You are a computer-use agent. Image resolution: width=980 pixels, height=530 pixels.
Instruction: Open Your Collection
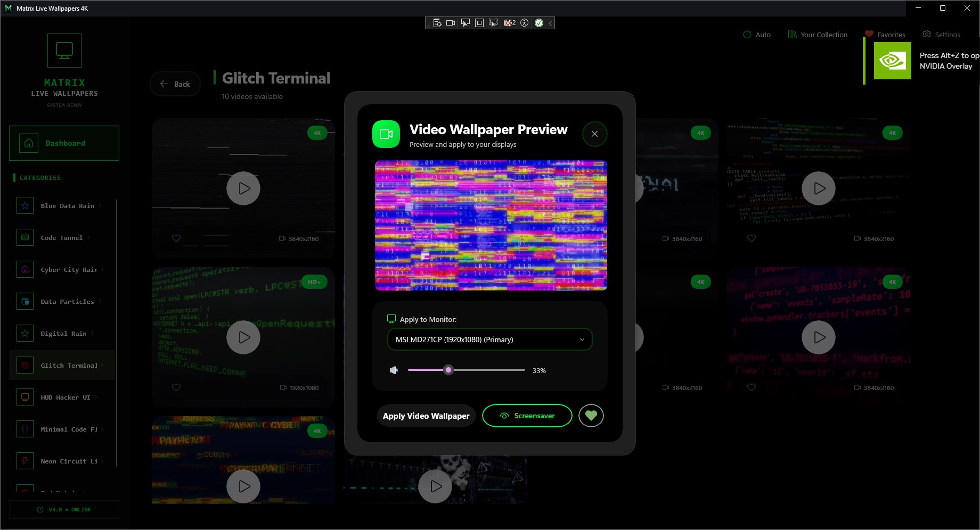tap(818, 35)
